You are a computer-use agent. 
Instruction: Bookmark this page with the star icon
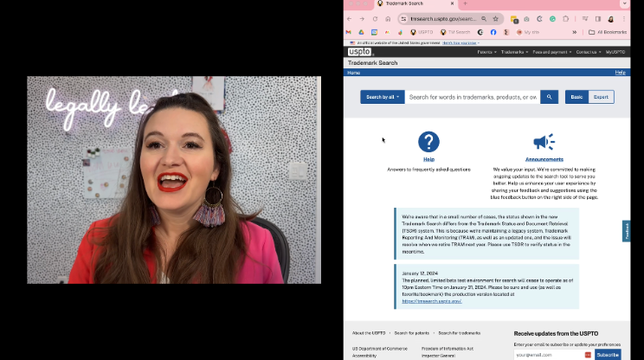coord(496,19)
